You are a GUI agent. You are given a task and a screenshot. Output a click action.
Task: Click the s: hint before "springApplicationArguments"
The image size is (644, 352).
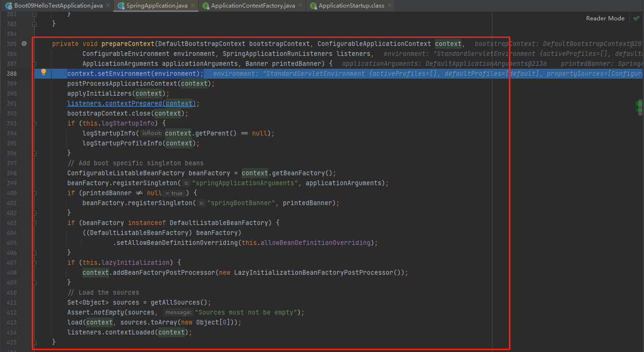(186, 183)
